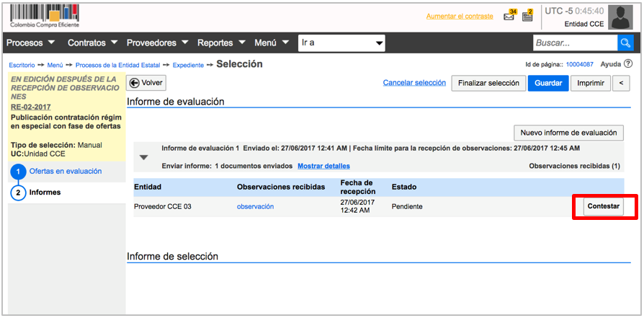Click into the Buscar search field
644x318 pixels.
coord(574,43)
